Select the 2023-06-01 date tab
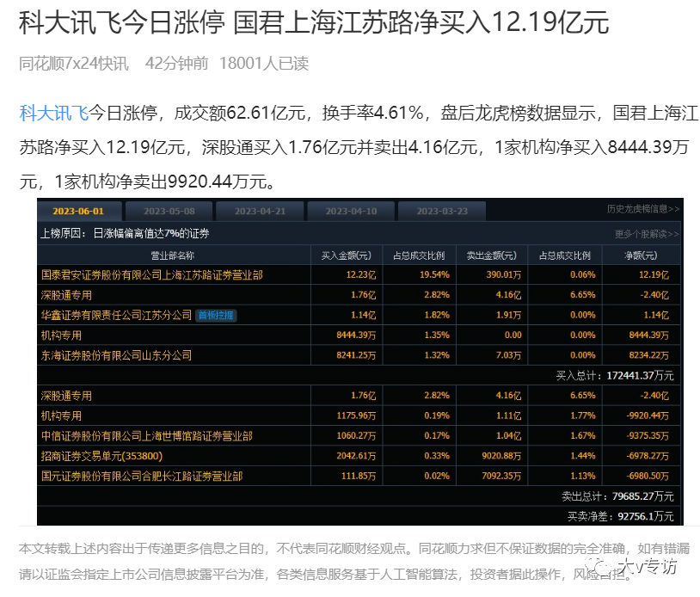Image resolution: width=700 pixels, height=597 pixels. (x=78, y=211)
